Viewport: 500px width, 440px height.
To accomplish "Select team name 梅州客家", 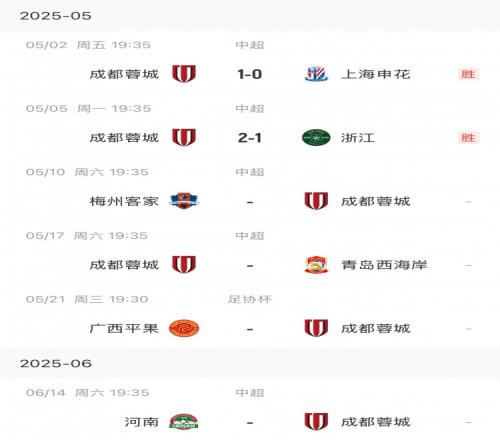I will [x=124, y=201].
